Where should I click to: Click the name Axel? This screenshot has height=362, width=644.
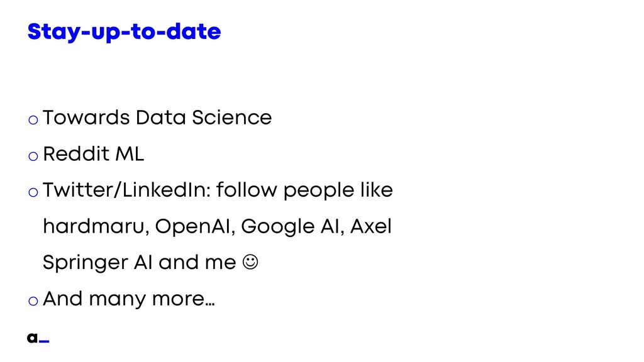click(x=371, y=226)
